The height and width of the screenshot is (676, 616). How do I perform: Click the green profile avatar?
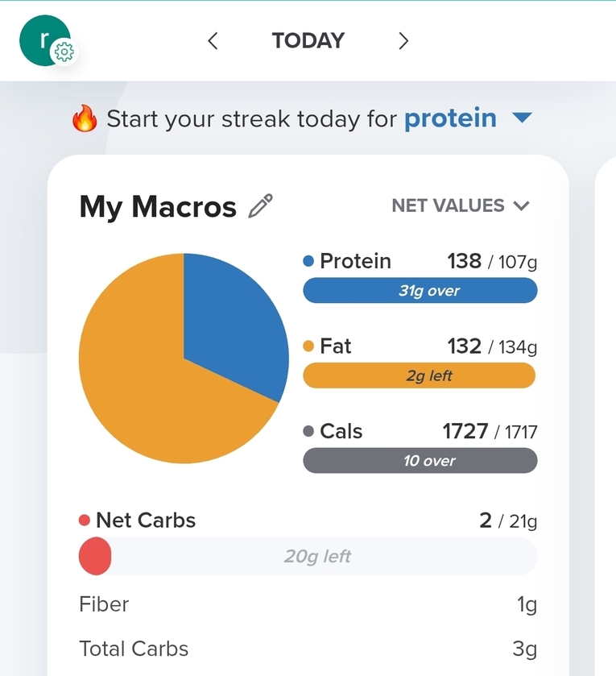tap(44, 40)
